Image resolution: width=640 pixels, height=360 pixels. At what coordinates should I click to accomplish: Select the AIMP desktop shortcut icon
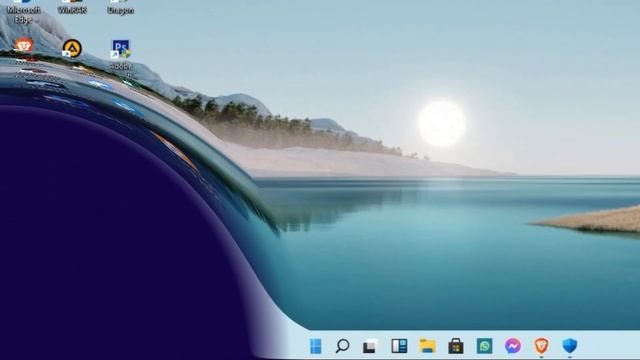click(x=72, y=49)
